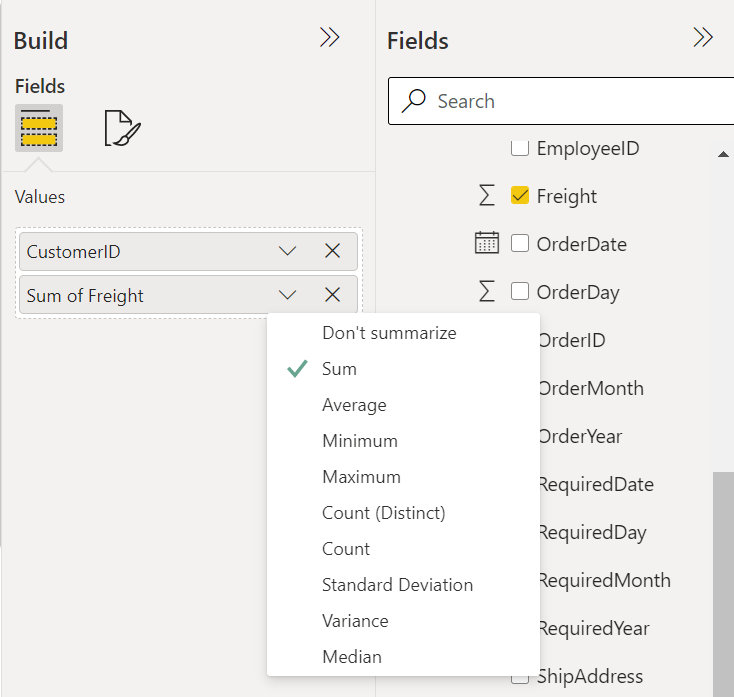Click the RequiredYear field name

[594, 629]
